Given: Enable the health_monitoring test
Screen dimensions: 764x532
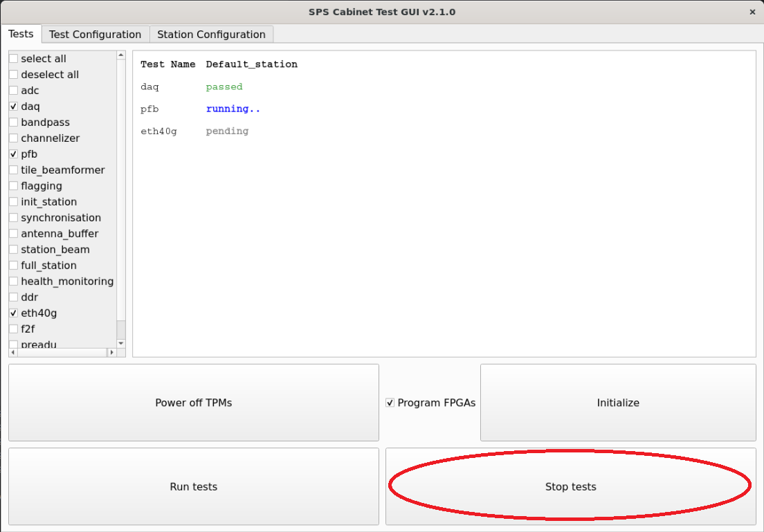Looking at the screenshot, I should 13,281.
